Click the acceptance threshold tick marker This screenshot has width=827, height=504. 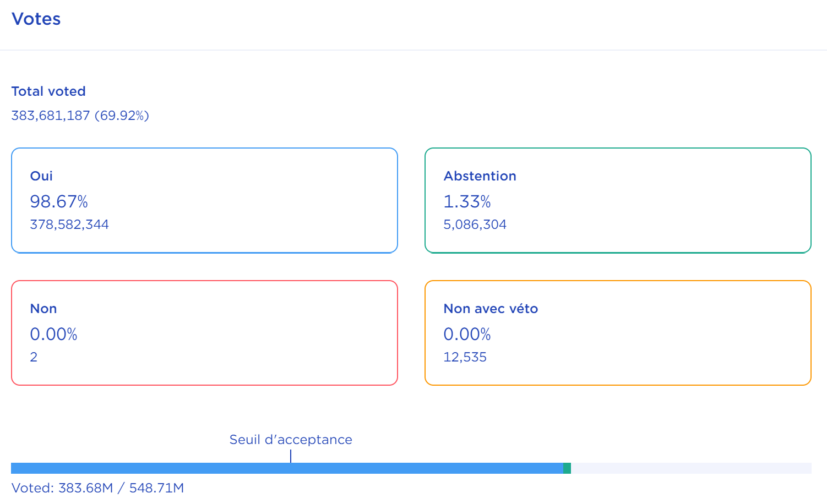point(291,456)
